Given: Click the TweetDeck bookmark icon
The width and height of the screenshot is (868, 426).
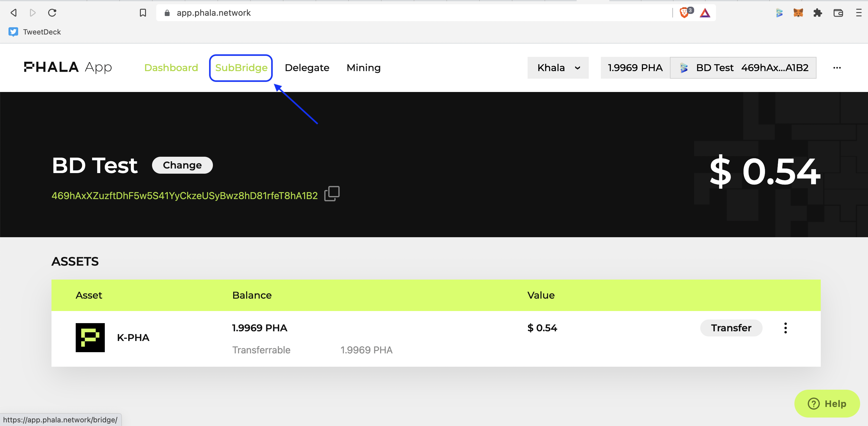Looking at the screenshot, I should (13, 32).
